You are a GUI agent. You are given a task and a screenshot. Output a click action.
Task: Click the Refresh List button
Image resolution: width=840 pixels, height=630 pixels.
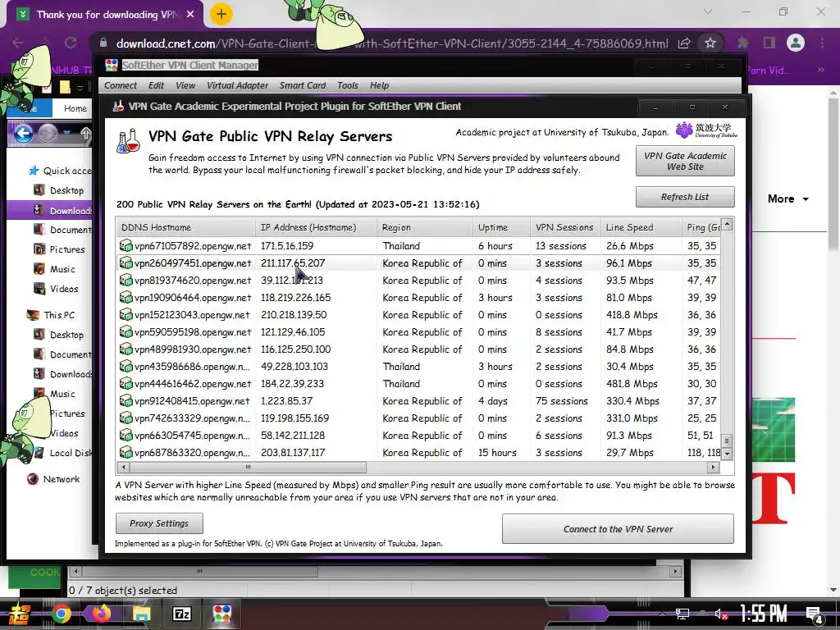[685, 197]
